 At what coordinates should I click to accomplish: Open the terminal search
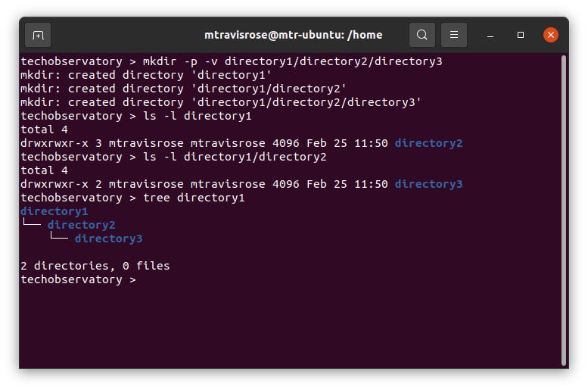(422, 35)
